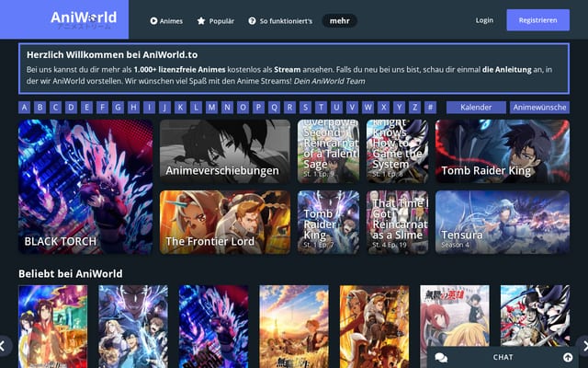Open the Animeverschiebungen card

point(225,151)
